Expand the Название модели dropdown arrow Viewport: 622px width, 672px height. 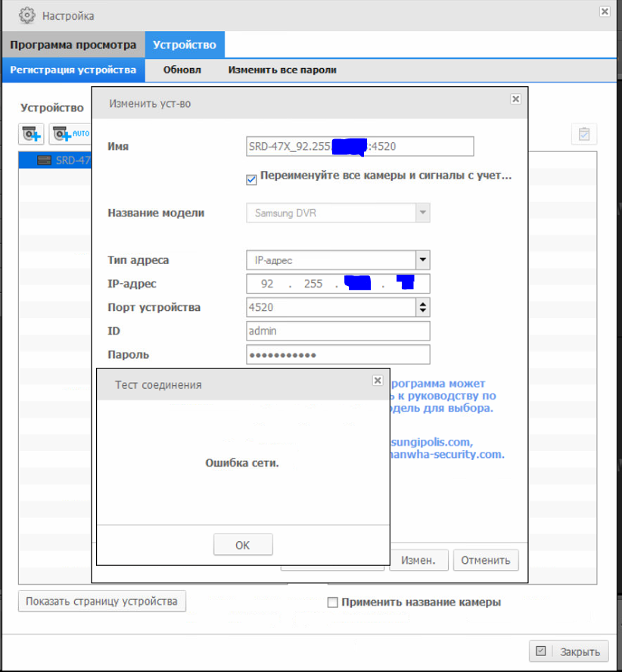pyautogui.click(x=422, y=213)
